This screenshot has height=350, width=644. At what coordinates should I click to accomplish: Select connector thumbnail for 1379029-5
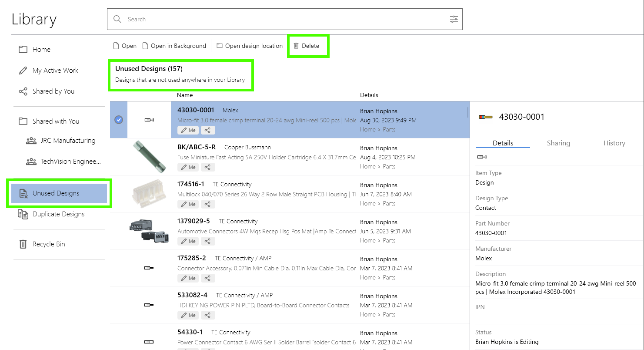(149, 231)
